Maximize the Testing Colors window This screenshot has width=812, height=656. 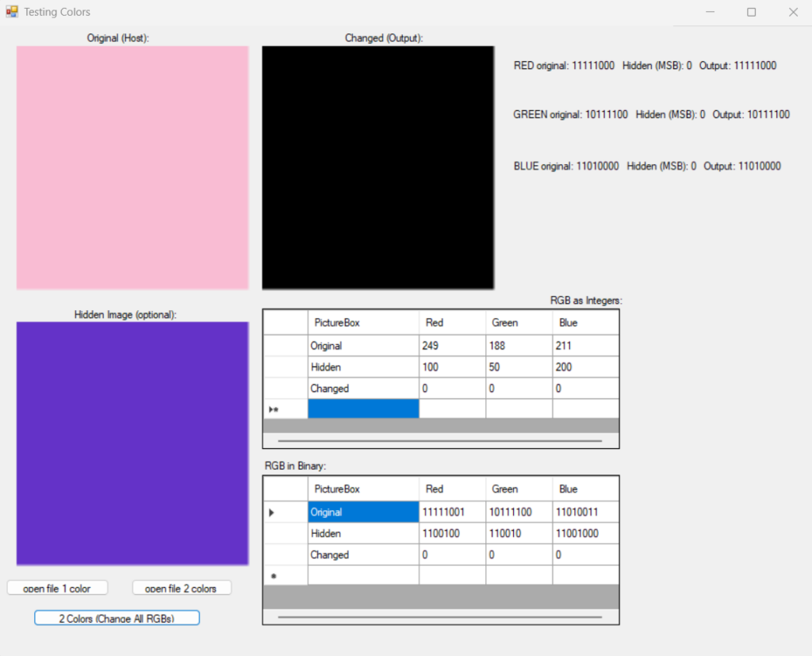point(751,12)
